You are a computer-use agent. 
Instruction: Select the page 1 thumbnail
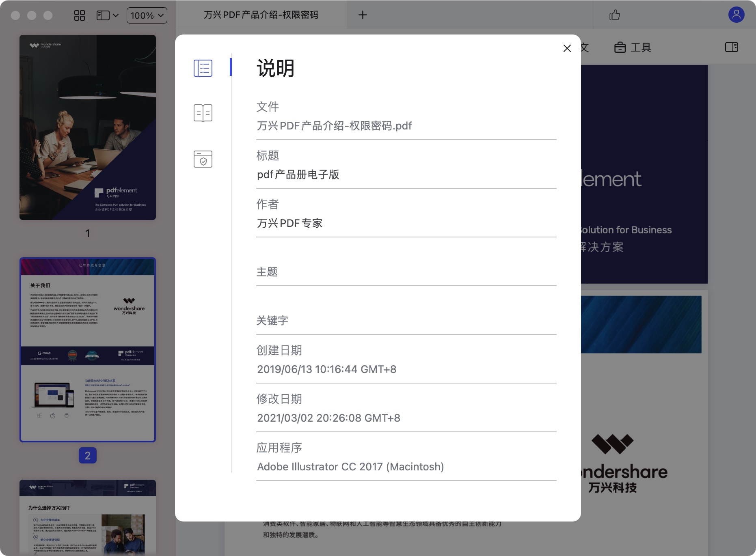(88, 128)
